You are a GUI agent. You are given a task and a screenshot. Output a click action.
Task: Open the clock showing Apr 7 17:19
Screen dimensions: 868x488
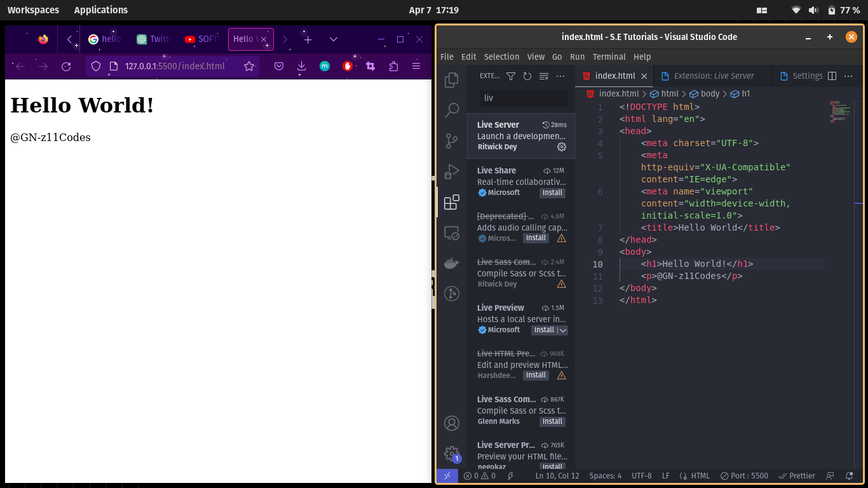tap(434, 10)
